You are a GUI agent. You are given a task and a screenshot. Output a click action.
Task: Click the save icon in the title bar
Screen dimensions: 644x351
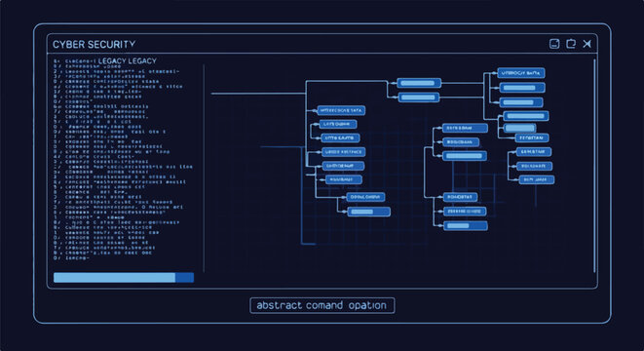coord(554,44)
